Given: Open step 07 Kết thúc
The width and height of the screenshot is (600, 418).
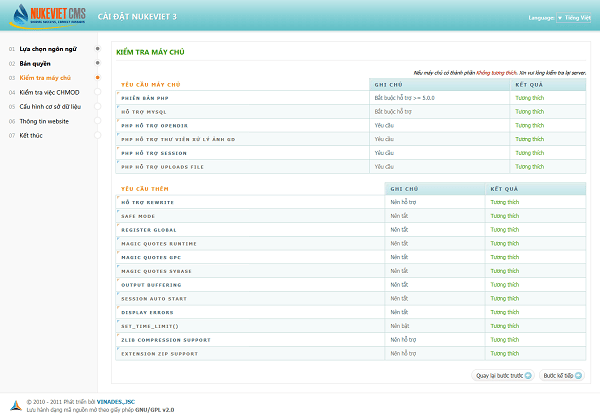Looking at the screenshot, I should pyautogui.click(x=33, y=134).
